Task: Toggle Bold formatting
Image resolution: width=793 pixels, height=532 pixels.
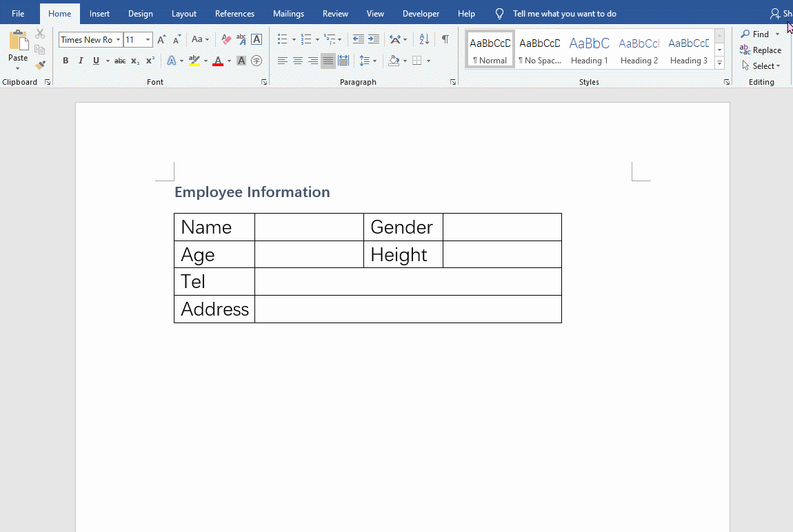Action: pyautogui.click(x=66, y=61)
